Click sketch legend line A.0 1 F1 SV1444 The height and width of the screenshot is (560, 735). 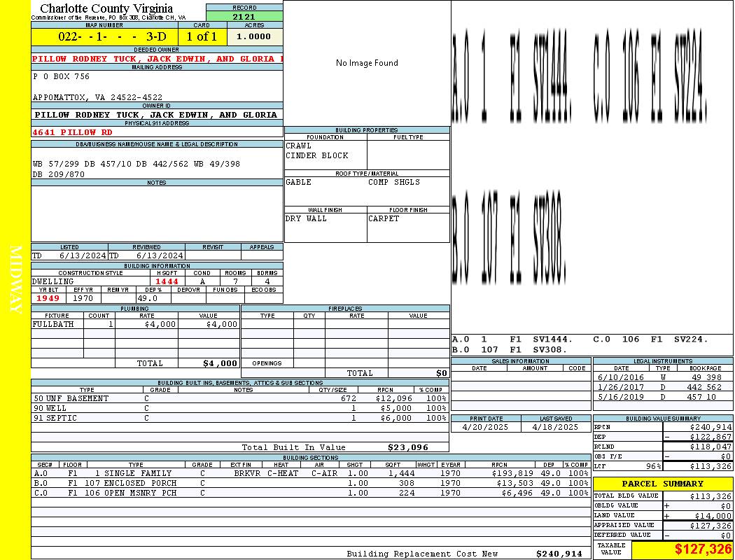click(512, 339)
